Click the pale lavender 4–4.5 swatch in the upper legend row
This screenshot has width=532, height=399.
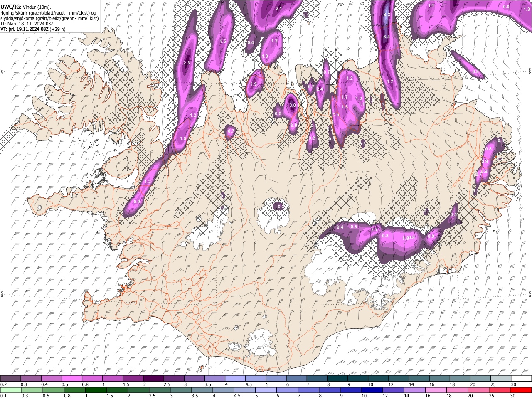(x=236, y=379)
